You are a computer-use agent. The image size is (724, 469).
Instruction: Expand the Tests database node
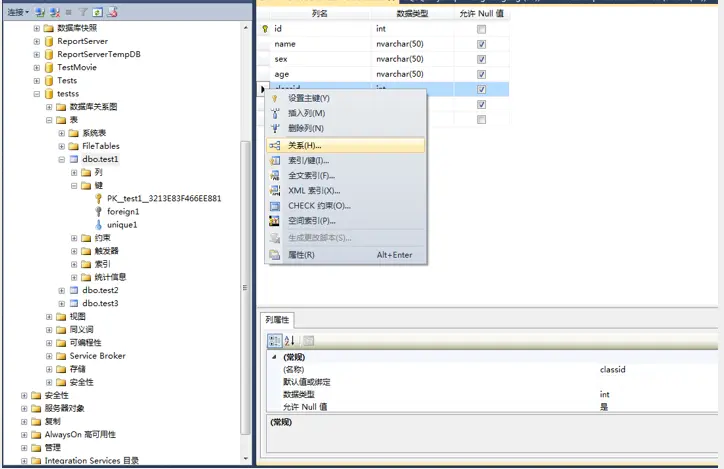[37, 81]
